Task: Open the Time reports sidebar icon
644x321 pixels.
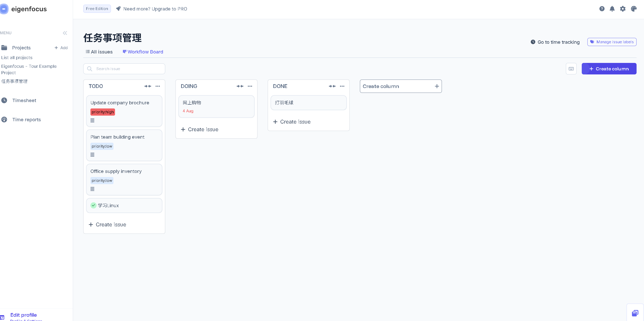Action: tap(4, 119)
